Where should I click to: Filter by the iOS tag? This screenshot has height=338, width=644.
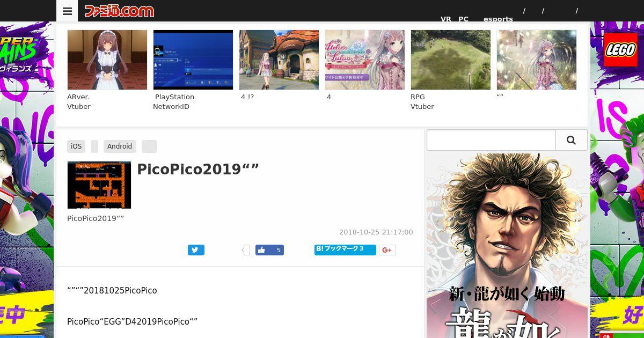click(76, 146)
